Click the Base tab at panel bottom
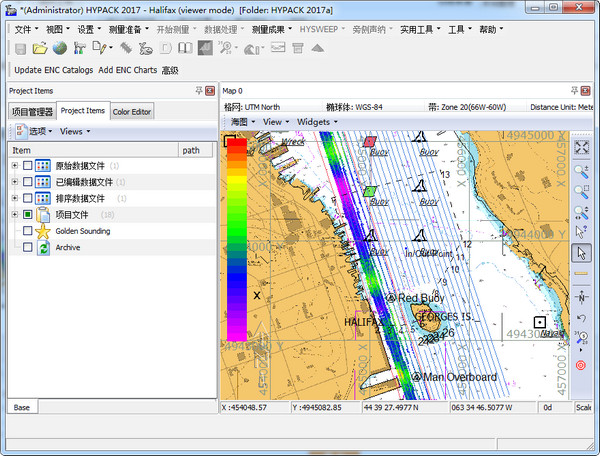This screenshot has height=456, width=600. coord(22,407)
